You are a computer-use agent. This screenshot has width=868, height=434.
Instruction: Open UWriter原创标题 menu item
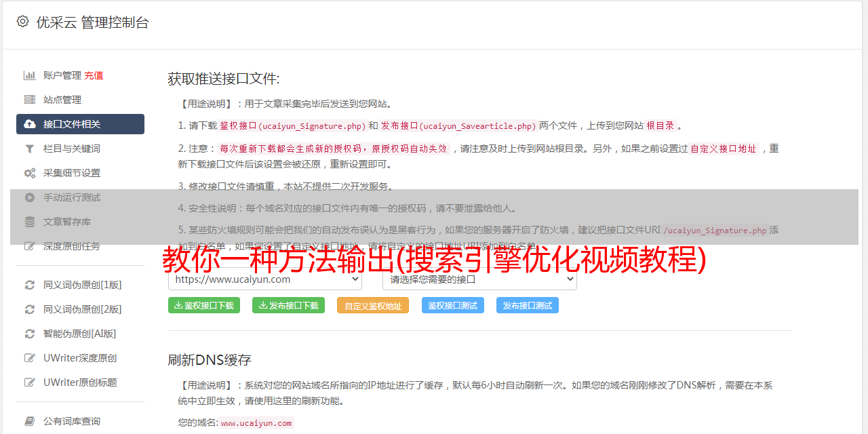[80, 382]
